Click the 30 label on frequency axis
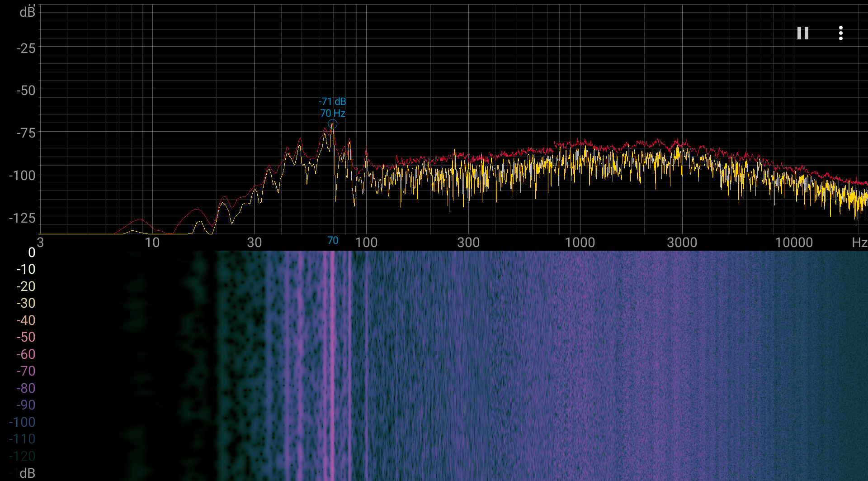This screenshot has width=868, height=481. [x=255, y=243]
